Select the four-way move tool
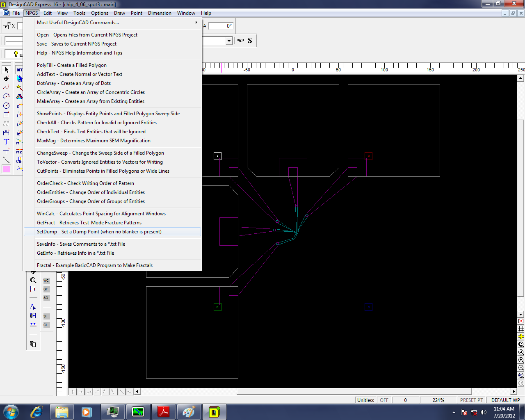The height and width of the screenshot is (420, 525). [6, 79]
